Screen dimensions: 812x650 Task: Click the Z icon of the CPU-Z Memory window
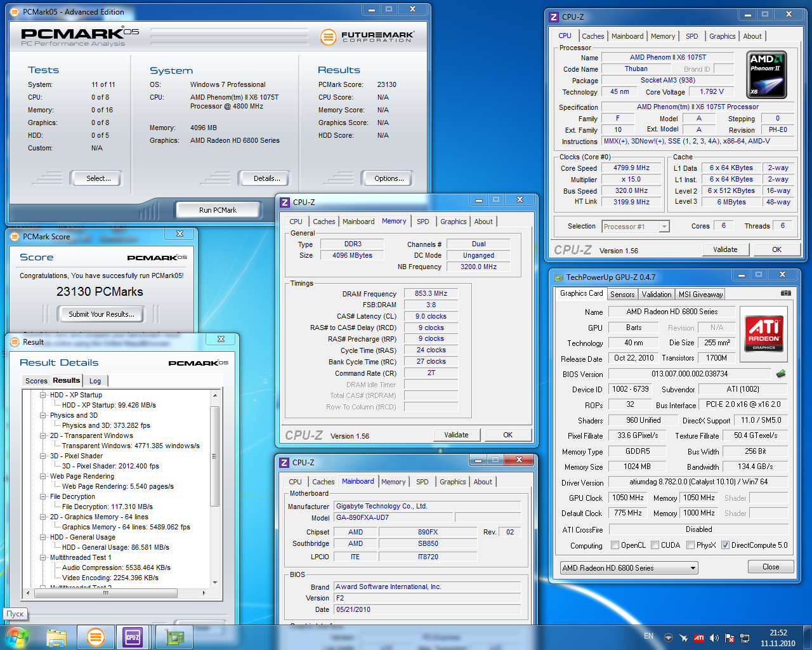(285, 202)
